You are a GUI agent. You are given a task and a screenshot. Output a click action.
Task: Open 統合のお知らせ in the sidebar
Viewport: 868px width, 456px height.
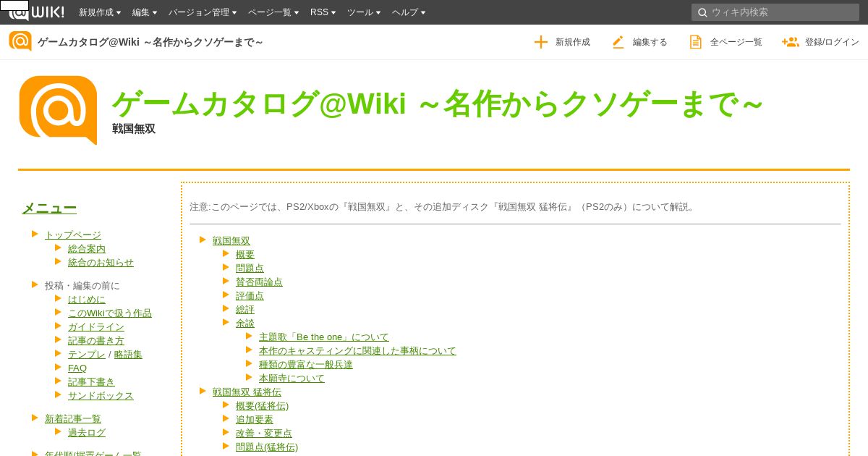[101, 262]
